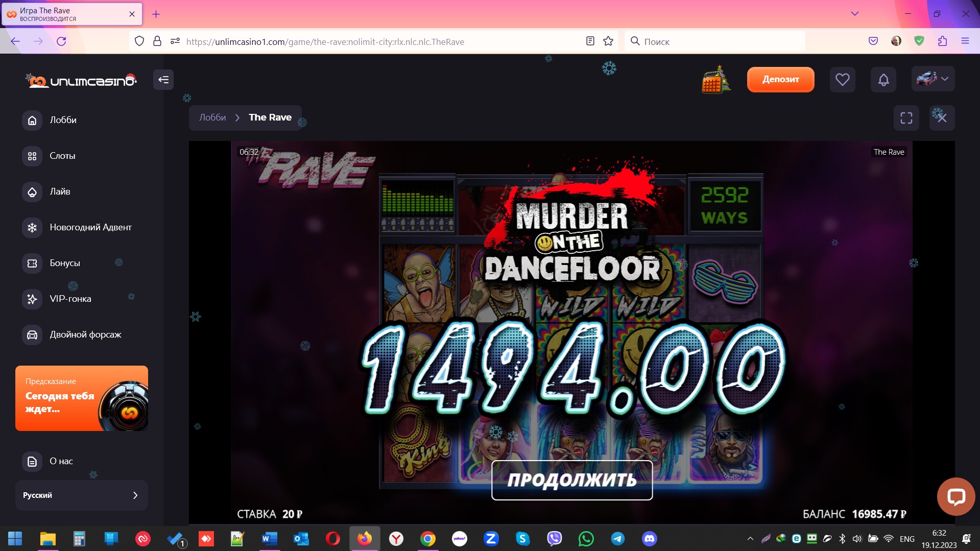The image size is (980, 551).
Task: Open Outlook from the taskbar
Action: coord(301,539)
